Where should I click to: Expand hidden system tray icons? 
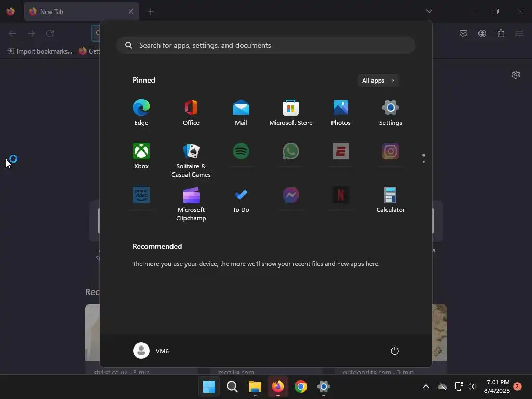coord(426,387)
